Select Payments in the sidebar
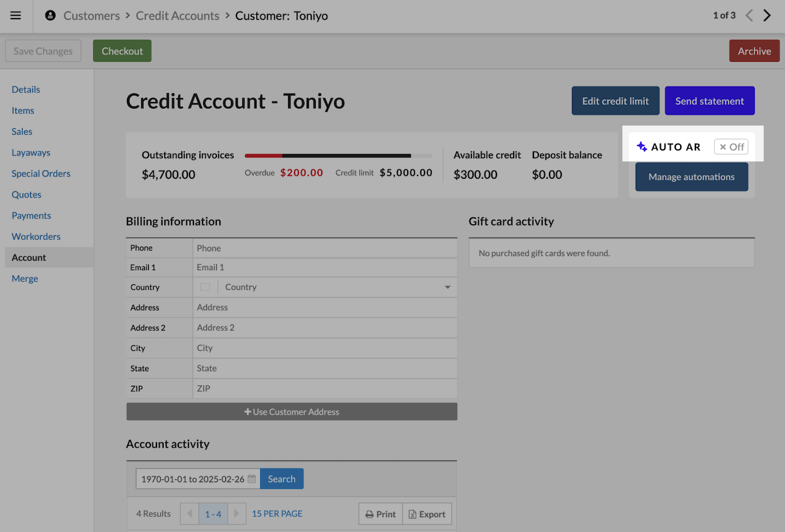Viewport: 785px width, 532px height. (x=31, y=216)
